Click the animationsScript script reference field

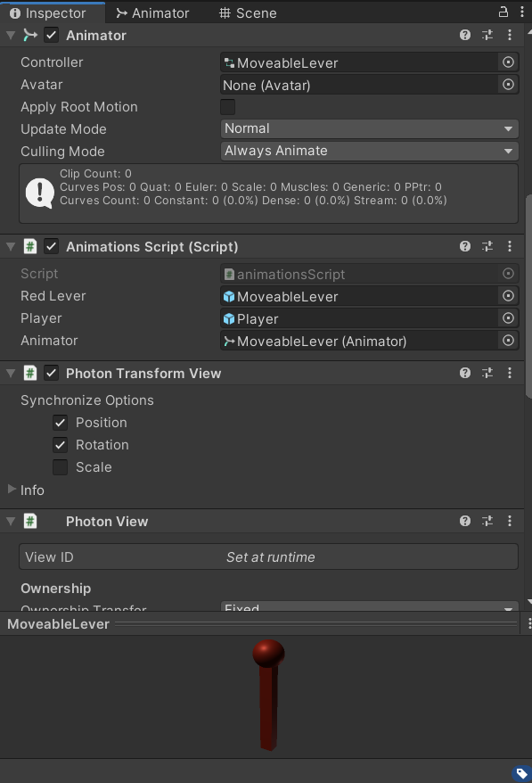[x=356, y=274]
